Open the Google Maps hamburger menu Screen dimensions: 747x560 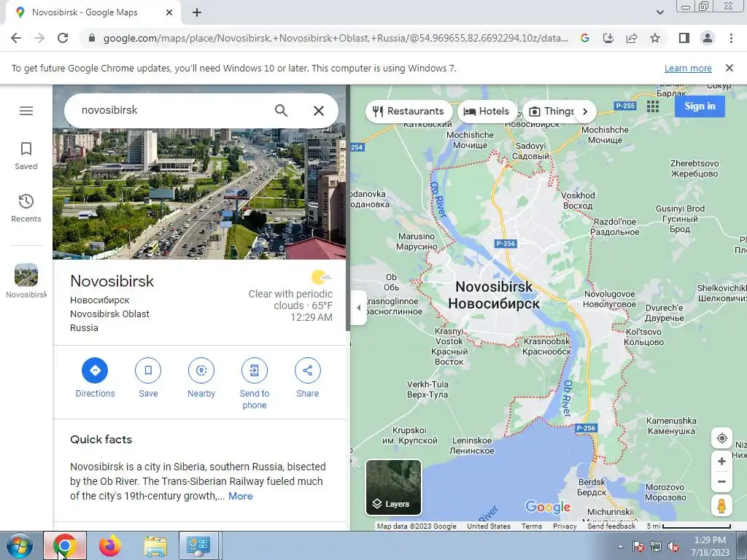[x=26, y=111]
